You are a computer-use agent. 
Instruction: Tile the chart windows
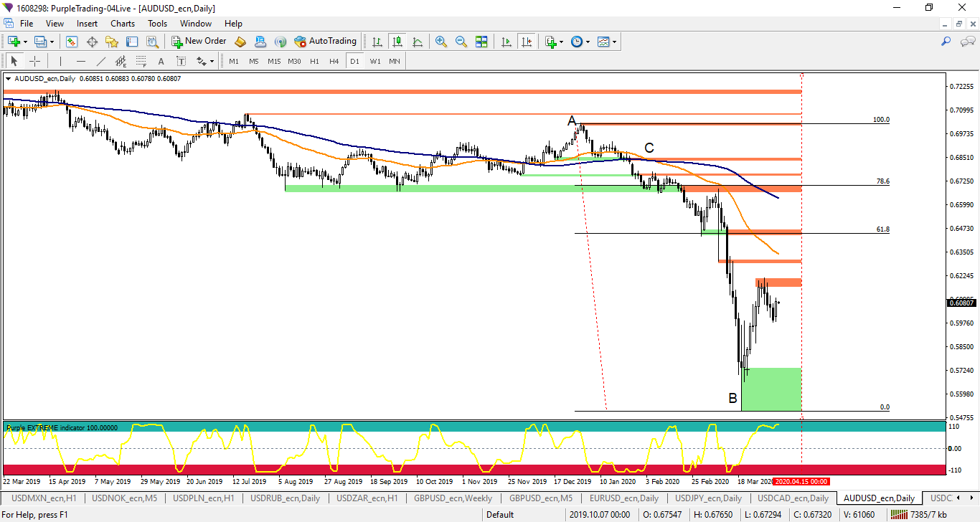point(481,42)
